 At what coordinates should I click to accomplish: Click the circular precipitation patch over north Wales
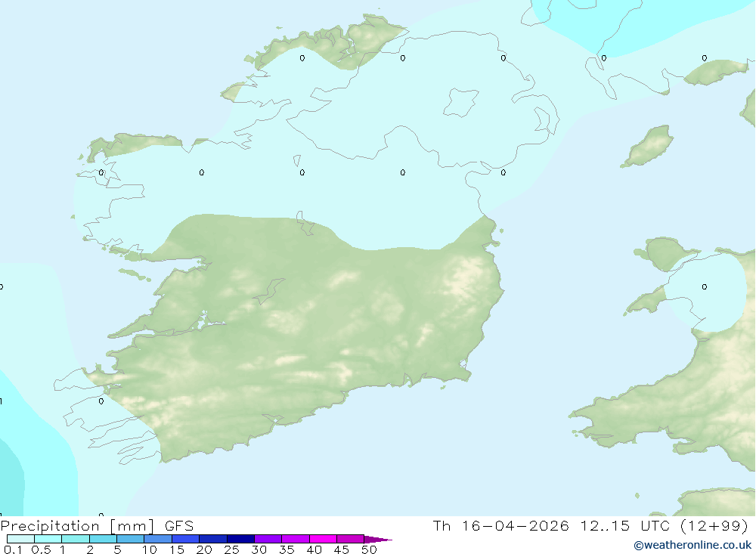click(x=705, y=292)
